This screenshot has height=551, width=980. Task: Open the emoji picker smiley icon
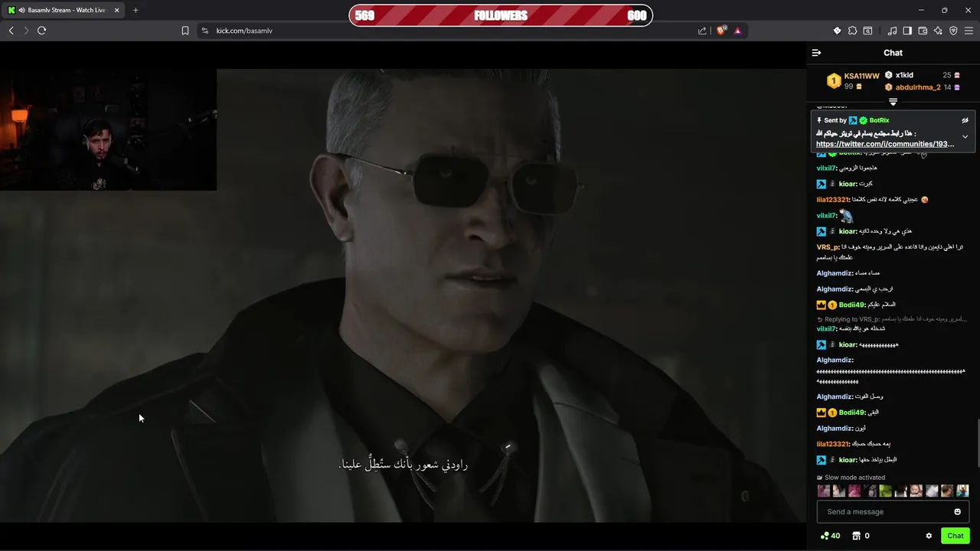[x=957, y=512]
